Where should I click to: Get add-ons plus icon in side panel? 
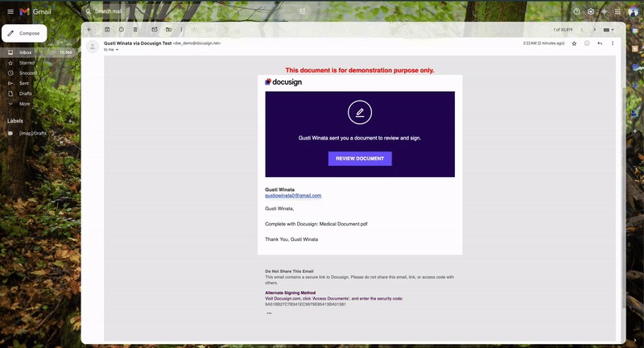pos(635,131)
